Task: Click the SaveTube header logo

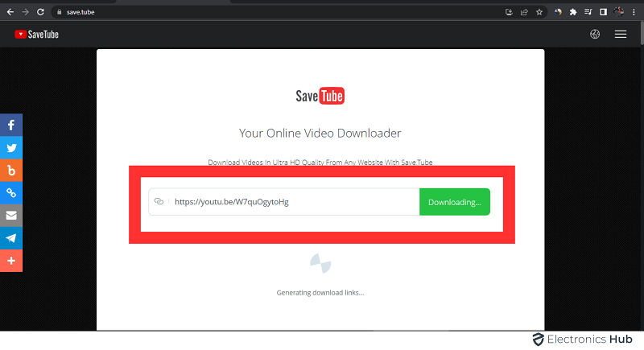Action: click(x=36, y=35)
